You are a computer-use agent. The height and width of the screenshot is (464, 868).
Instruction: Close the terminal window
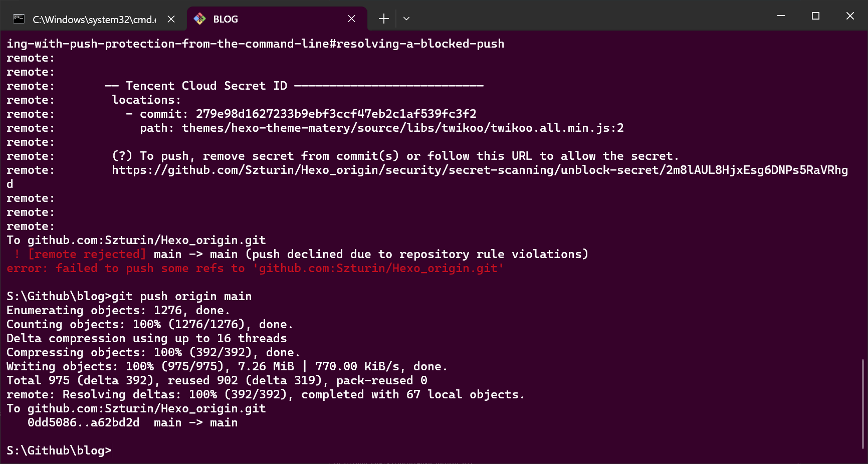click(850, 16)
